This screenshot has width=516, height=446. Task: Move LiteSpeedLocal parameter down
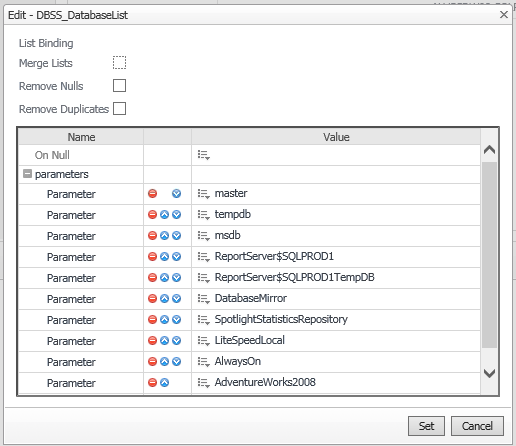tap(176, 341)
